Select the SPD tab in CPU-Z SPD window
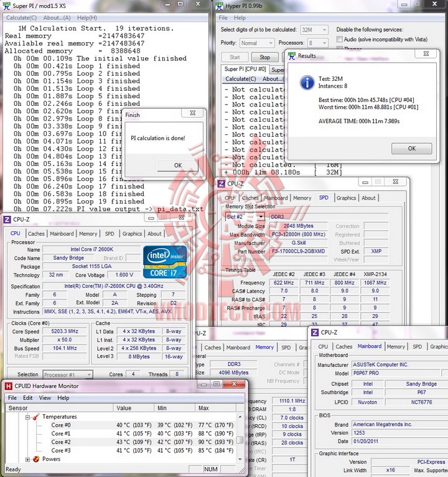 [x=324, y=198]
